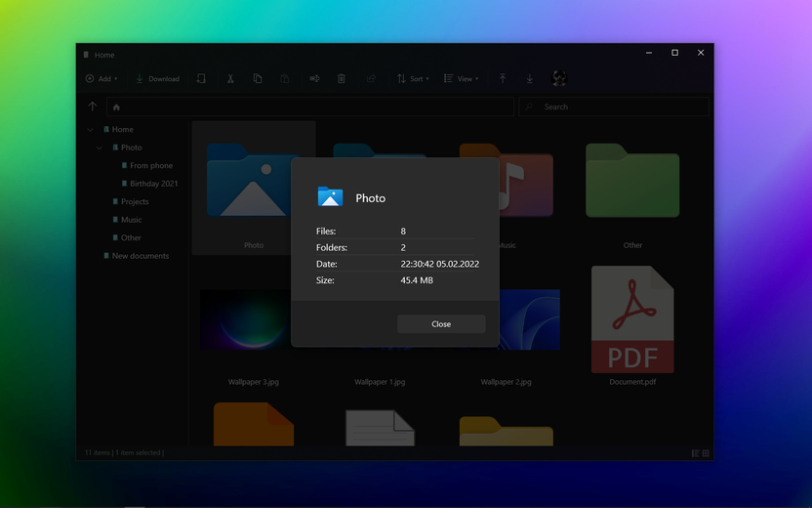Image resolution: width=812 pixels, height=508 pixels.
Task: Click the Rename icon in toolbar
Action: point(314,79)
